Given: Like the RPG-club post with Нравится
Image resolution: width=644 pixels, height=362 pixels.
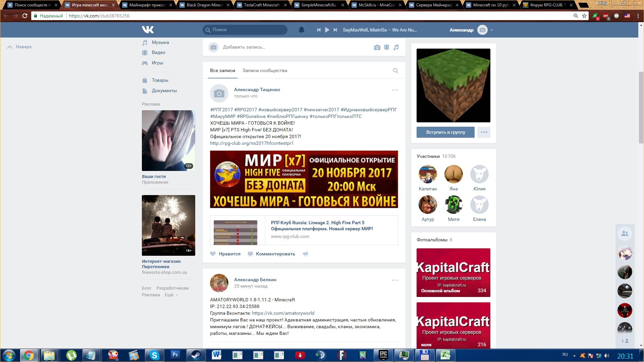Looking at the screenshot, I should click(225, 254).
